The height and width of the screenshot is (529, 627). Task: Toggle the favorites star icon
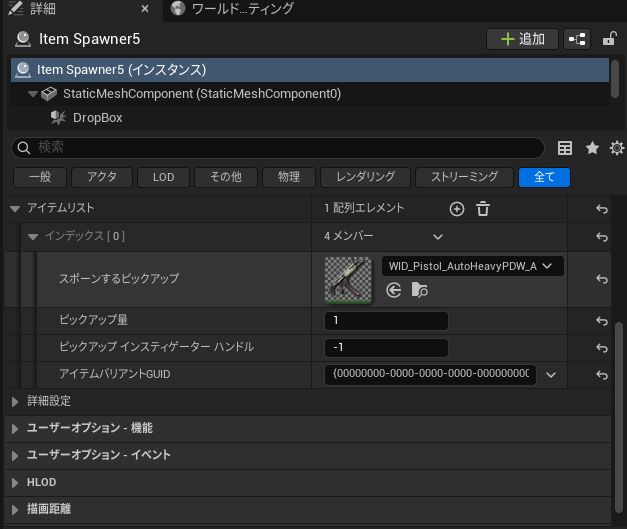point(592,148)
